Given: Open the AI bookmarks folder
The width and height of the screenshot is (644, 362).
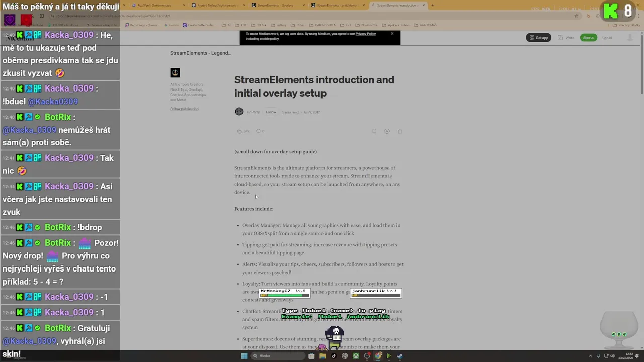Looking at the screenshot, I should [x=226, y=25].
